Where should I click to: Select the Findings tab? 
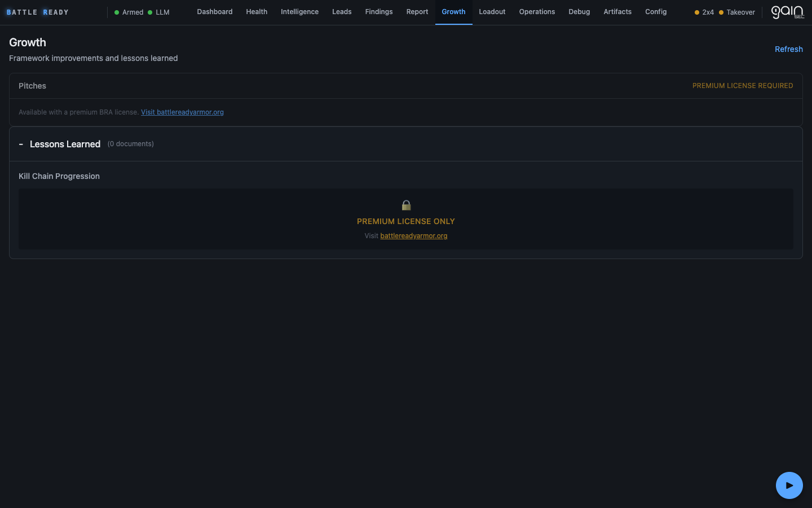[379, 12]
